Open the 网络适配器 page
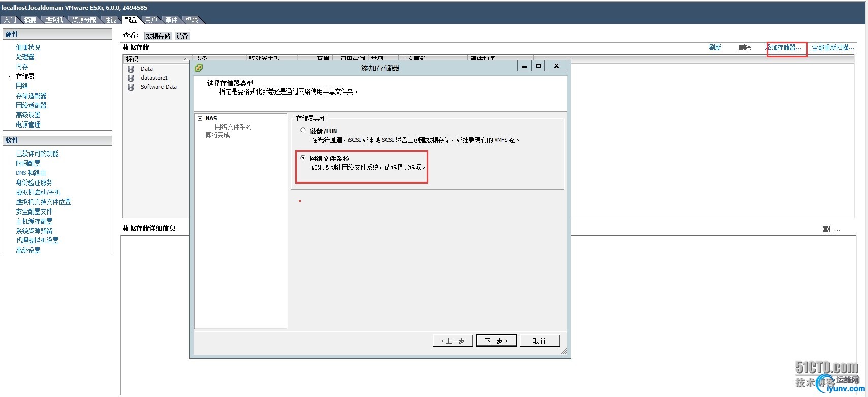This screenshot has width=868, height=397. 31,105
